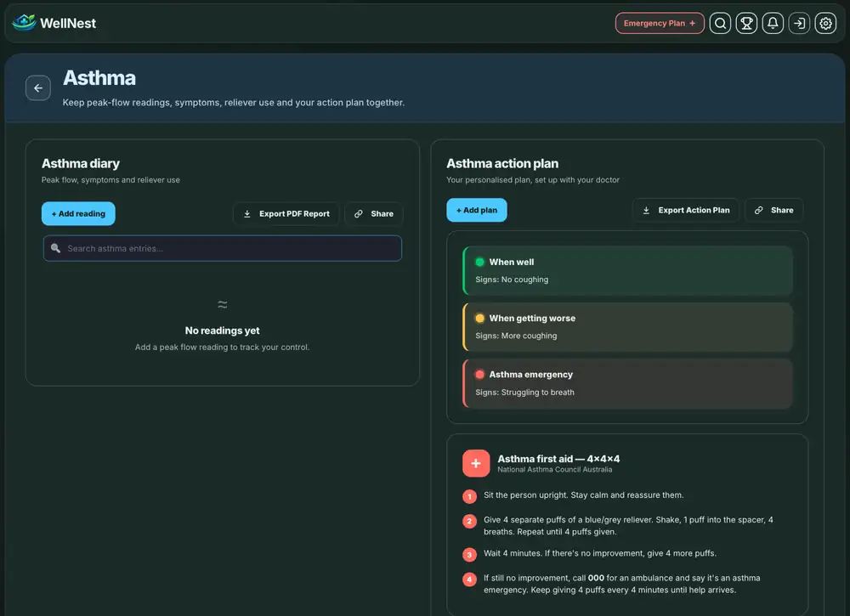
Task: Share the asthma diary
Action: (374, 213)
